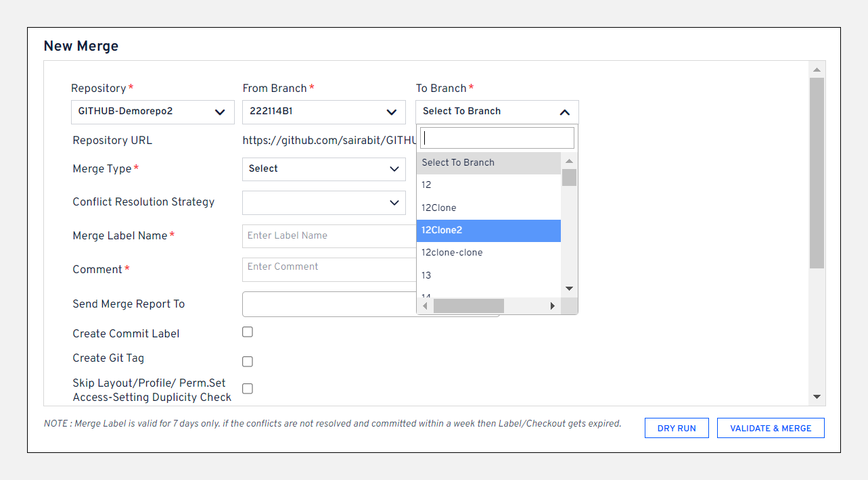Select branch 13 from the list

(488, 275)
